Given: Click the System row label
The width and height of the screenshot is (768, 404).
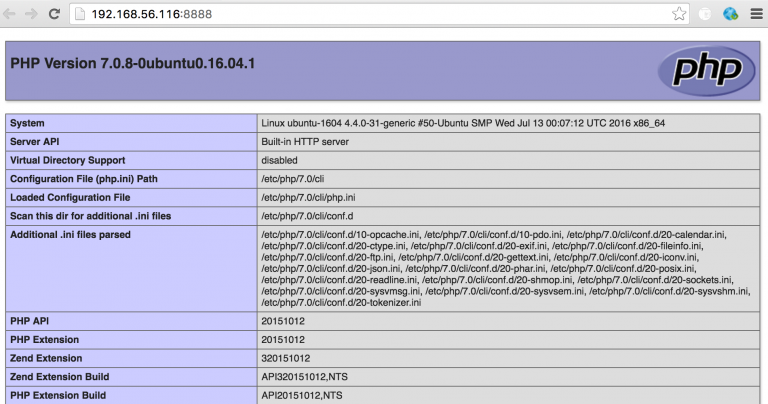Looking at the screenshot, I should click(30, 123).
